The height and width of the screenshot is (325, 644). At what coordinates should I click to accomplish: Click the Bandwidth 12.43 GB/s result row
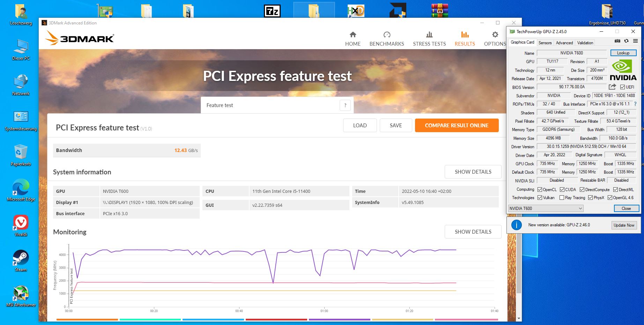click(127, 150)
